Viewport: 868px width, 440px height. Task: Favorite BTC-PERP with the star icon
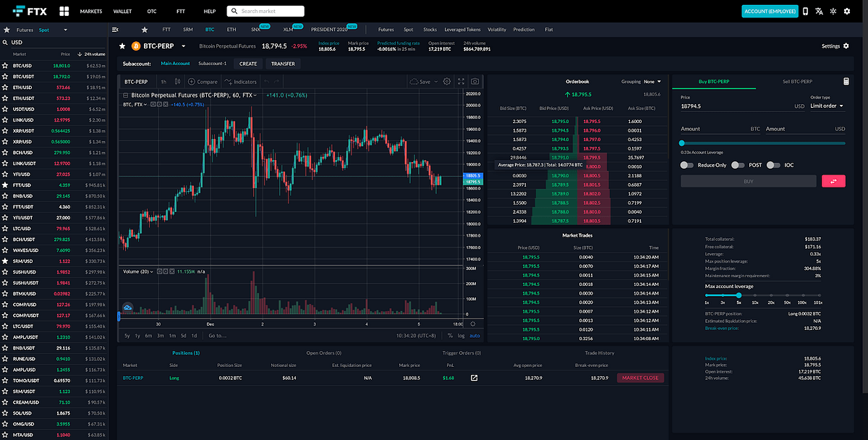tap(122, 46)
